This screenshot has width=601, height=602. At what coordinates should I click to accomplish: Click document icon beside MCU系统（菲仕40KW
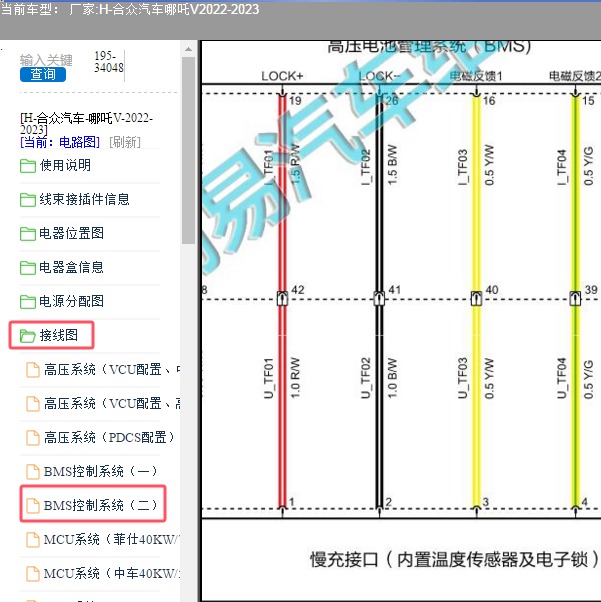[x=33, y=540]
